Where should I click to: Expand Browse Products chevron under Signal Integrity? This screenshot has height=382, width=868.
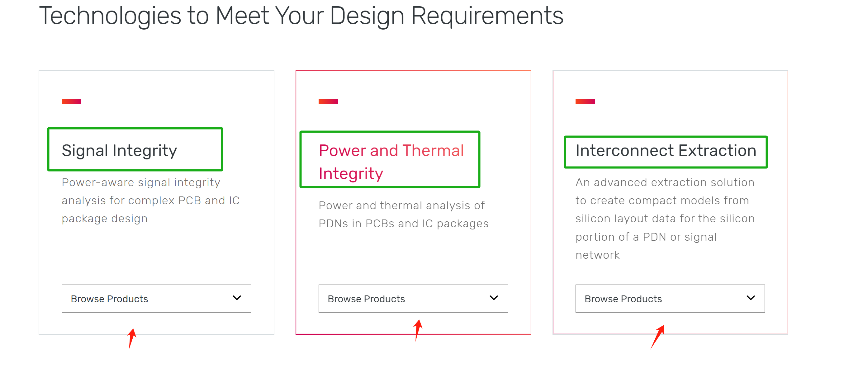[237, 298]
